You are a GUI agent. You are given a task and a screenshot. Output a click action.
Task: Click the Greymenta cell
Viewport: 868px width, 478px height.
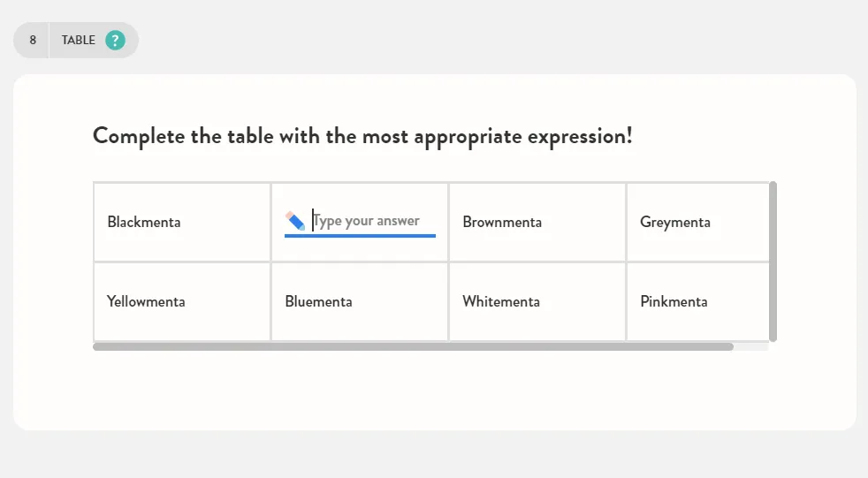click(x=698, y=222)
